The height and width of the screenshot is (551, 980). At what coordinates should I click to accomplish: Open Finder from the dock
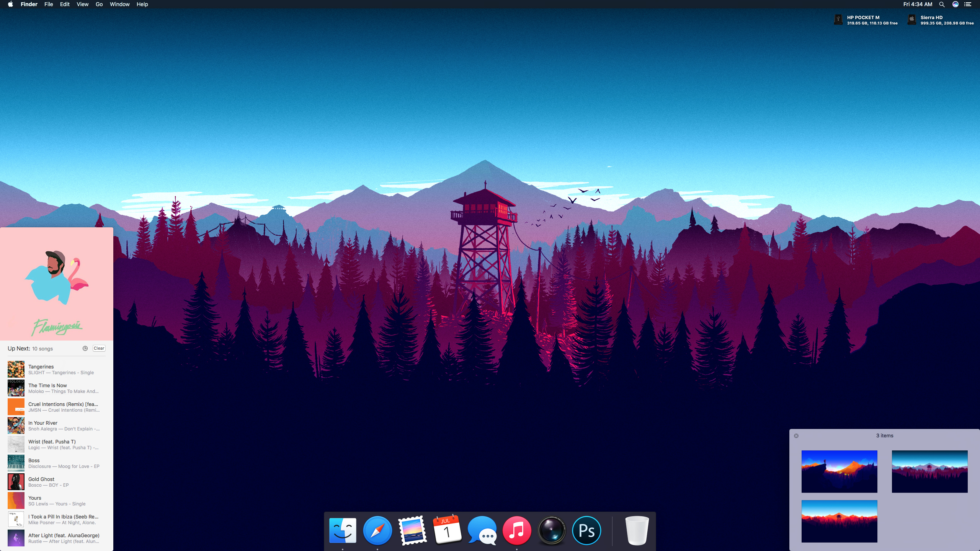(x=343, y=530)
